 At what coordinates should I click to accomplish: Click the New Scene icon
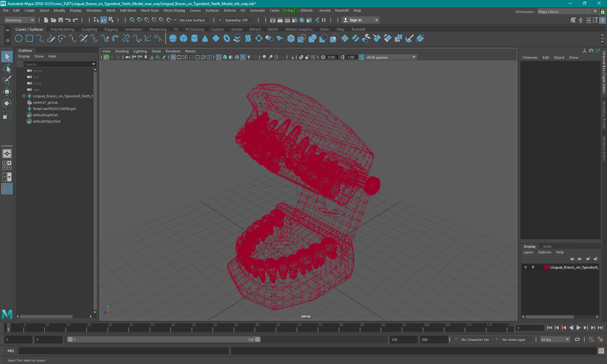tap(46, 20)
